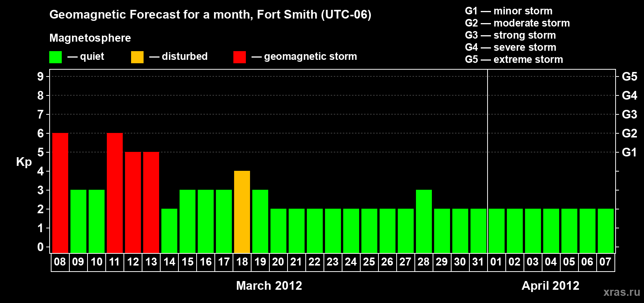
Task: Select the red bar for March 13
Action: (x=151, y=203)
